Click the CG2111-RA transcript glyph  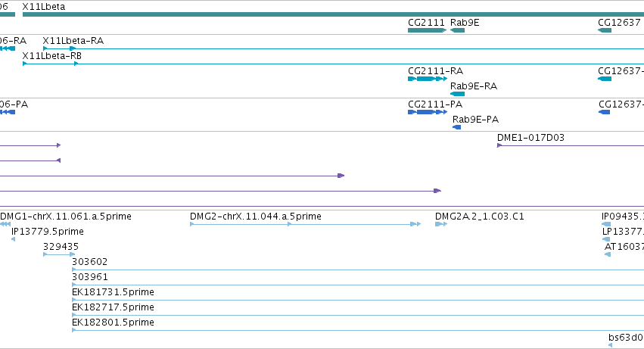[428, 79]
